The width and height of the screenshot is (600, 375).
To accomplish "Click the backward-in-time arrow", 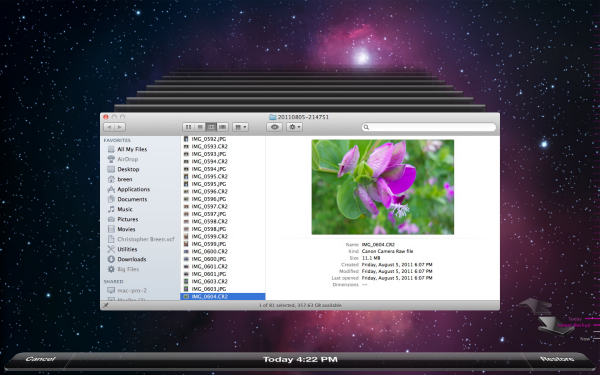I will 536,306.
